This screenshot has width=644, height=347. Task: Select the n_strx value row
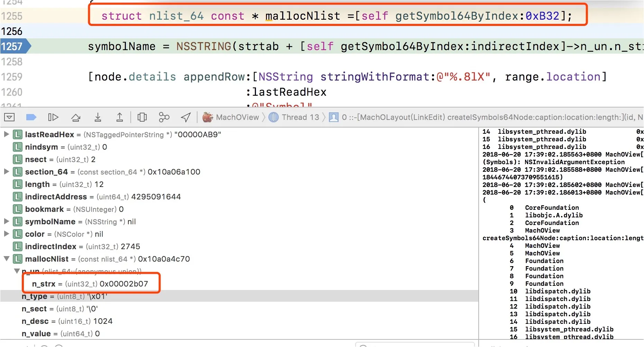pos(239,284)
